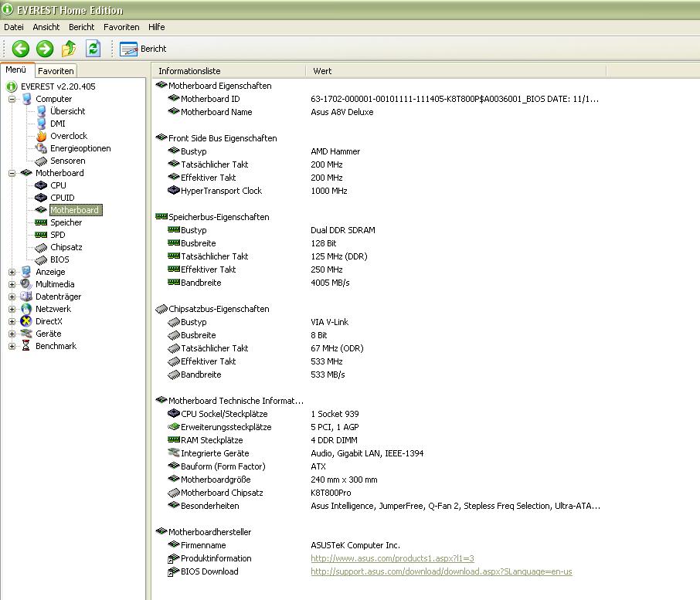Click the Datenträger disk icon

click(26, 297)
